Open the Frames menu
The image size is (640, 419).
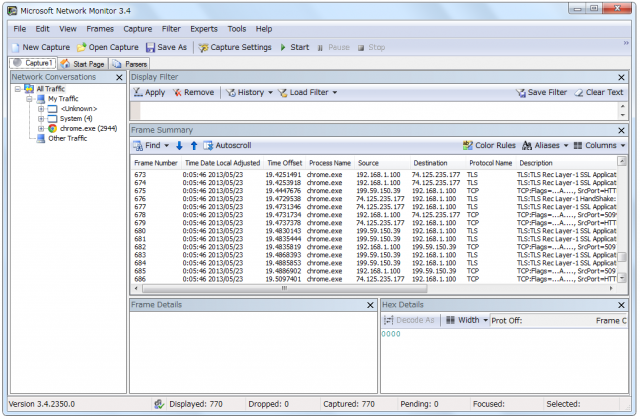100,29
